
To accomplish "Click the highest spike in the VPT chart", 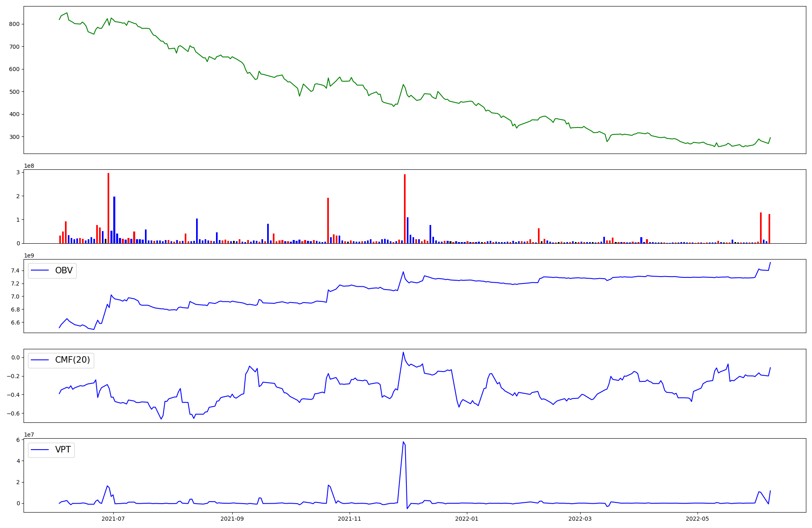I will (403, 442).
